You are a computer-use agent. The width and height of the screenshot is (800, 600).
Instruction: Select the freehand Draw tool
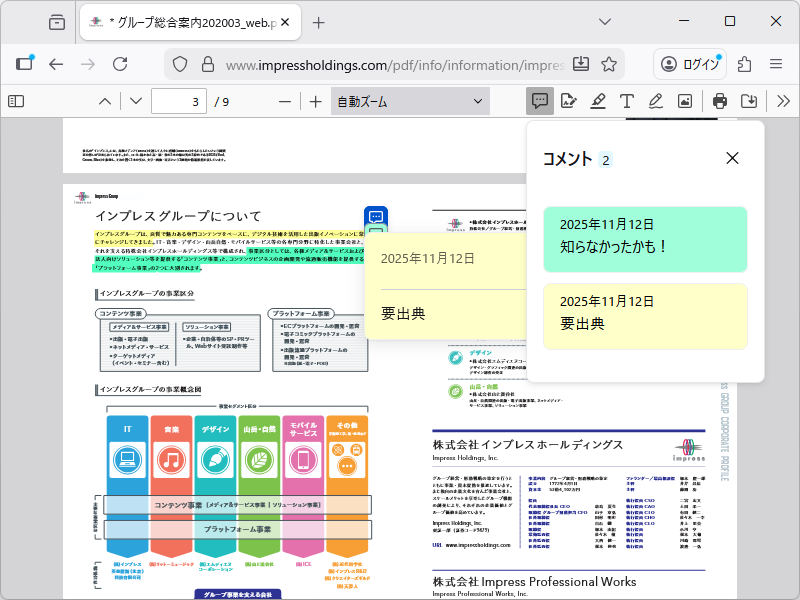(x=655, y=100)
